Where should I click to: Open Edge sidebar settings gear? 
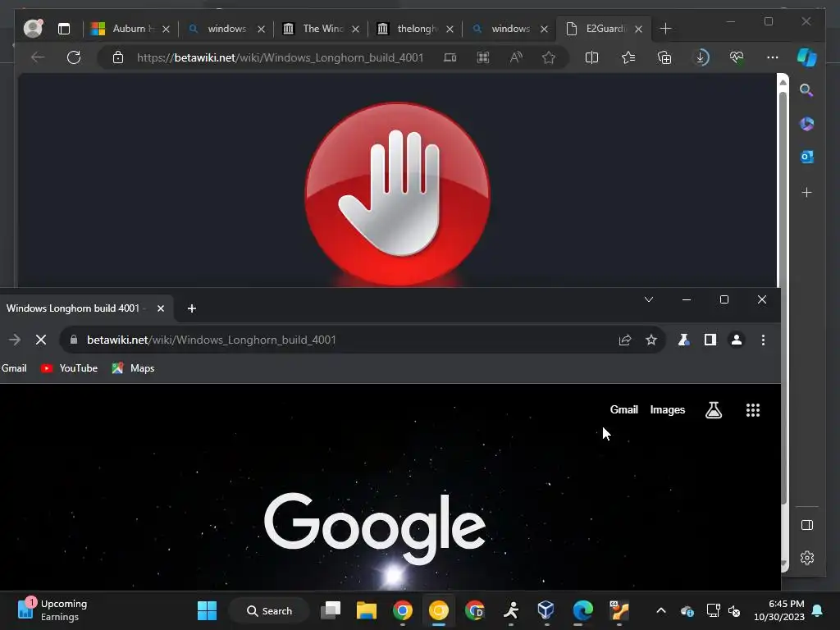pos(807,558)
